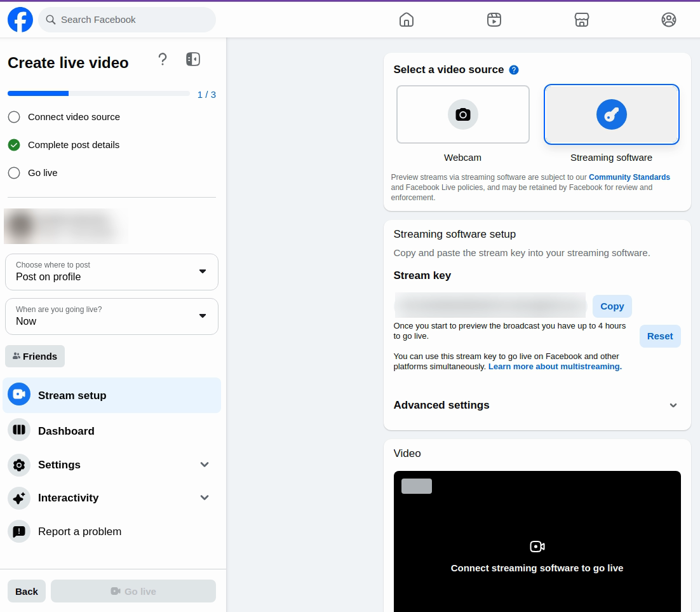
Task: Open the Marketplace icon
Action: [581, 20]
